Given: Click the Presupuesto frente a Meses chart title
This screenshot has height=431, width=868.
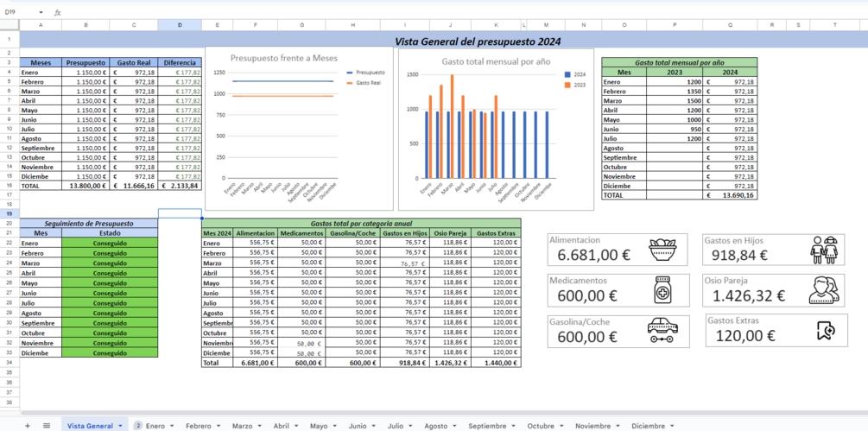Looking at the screenshot, I should point(283,58).
